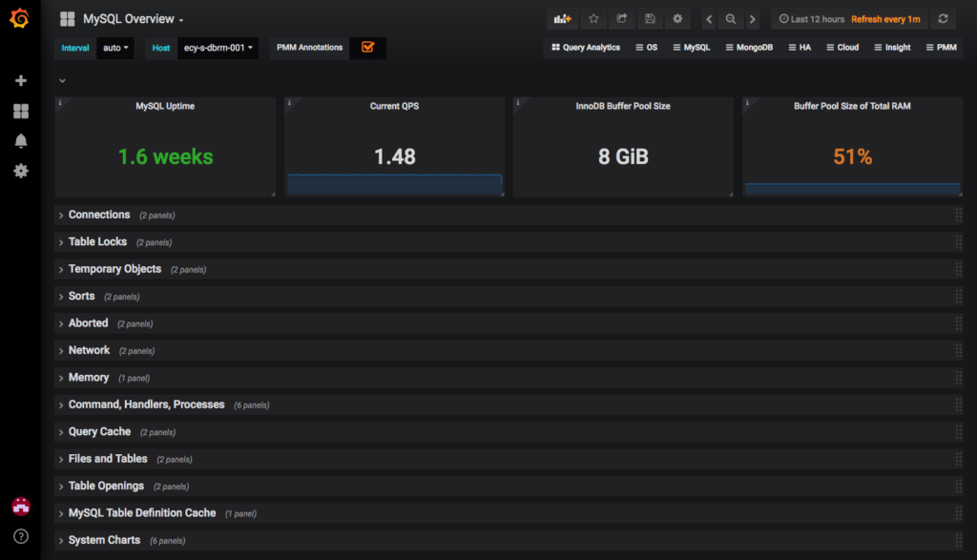Save the dashboard with the disk icon
Image resolution: width=977 pixels, height=560 pixels.
(650, 18)
